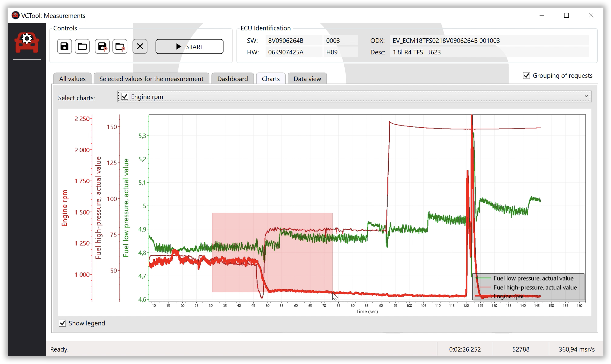Image resolution: width=611 pixels, height=364 pixels.
Task: Click the open folder icon with red P
Action: tap(120, 46)
